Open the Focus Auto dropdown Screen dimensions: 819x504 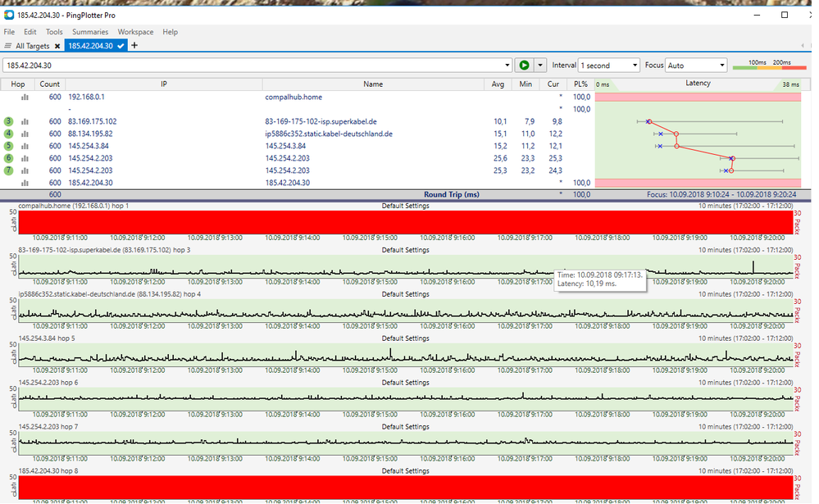696,66
